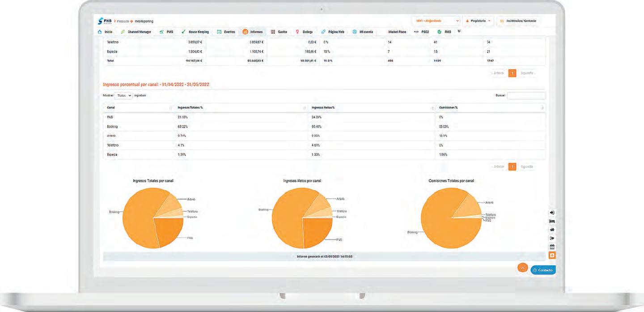Open the Propietario dropdown
644x312 pixels.
coord(479,21)
